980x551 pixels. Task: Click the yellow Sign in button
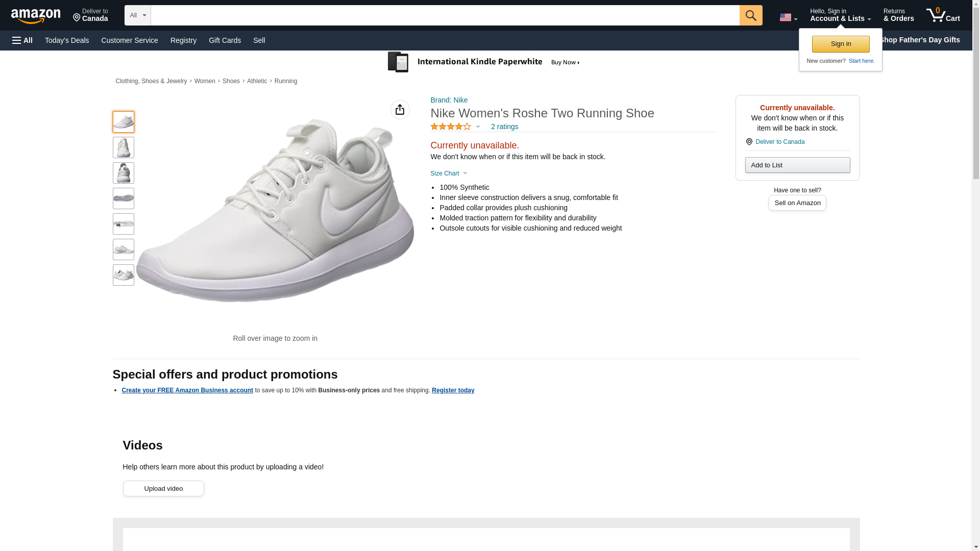coord(841,44)
